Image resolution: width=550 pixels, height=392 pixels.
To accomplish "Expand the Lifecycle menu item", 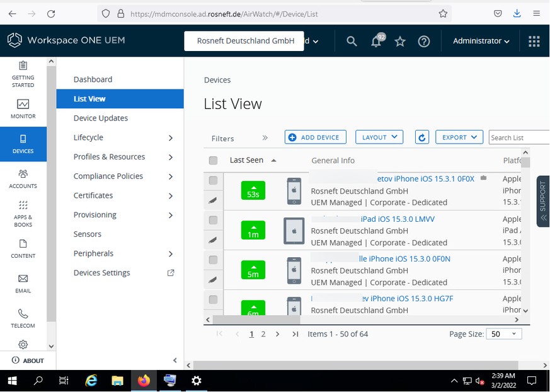I will [123, 137].
